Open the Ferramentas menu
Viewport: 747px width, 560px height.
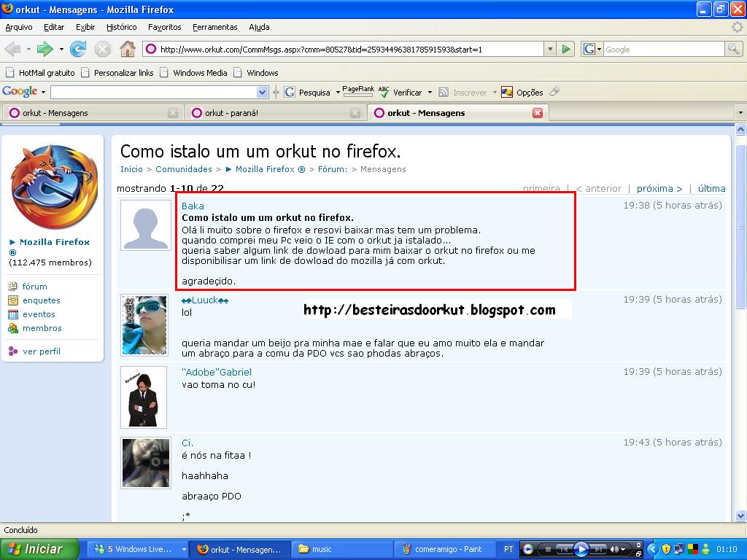tap(214, 27)
